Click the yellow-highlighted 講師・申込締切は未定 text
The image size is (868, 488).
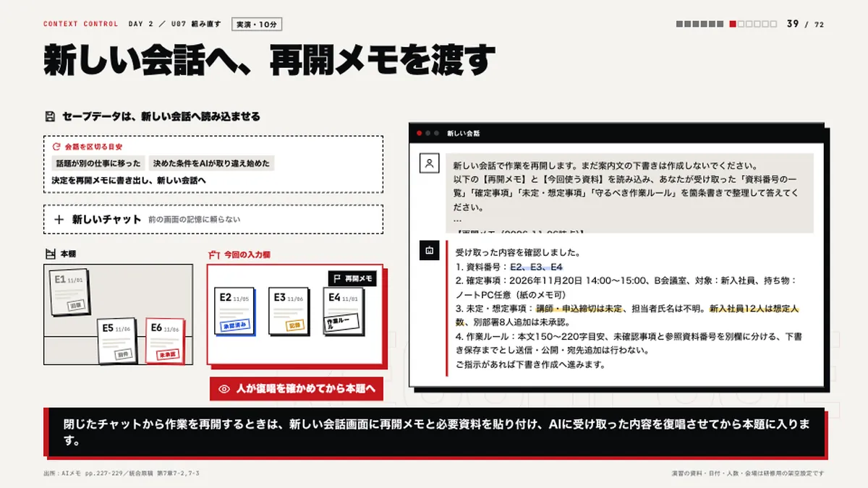pyautogui.click(x=578, y=308)
